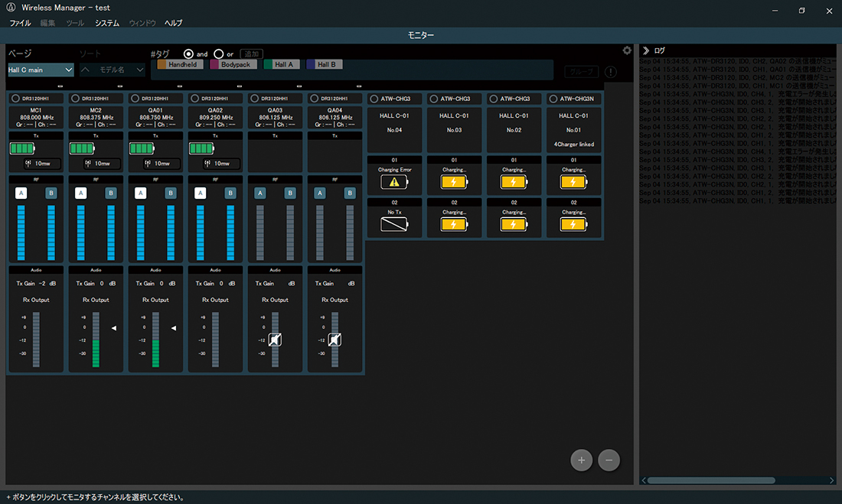
Task: Click the QA03 muted speaker icon
Action: [275, 340]
